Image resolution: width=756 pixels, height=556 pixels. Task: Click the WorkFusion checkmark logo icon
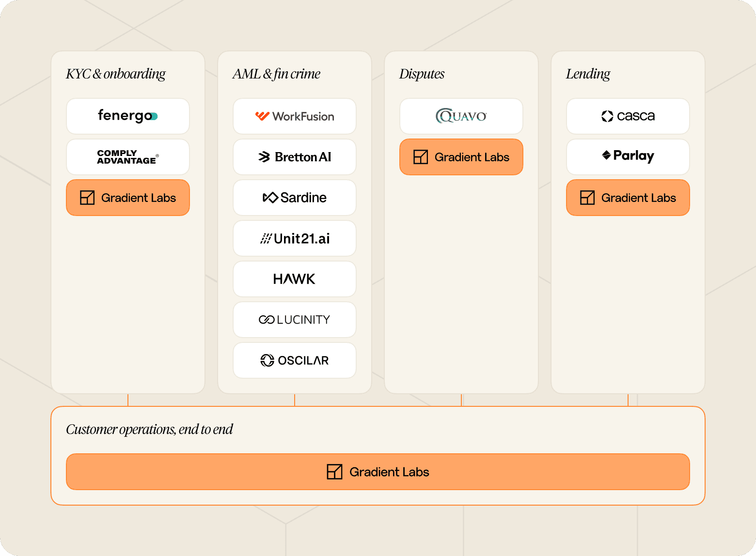coord(262,116)
